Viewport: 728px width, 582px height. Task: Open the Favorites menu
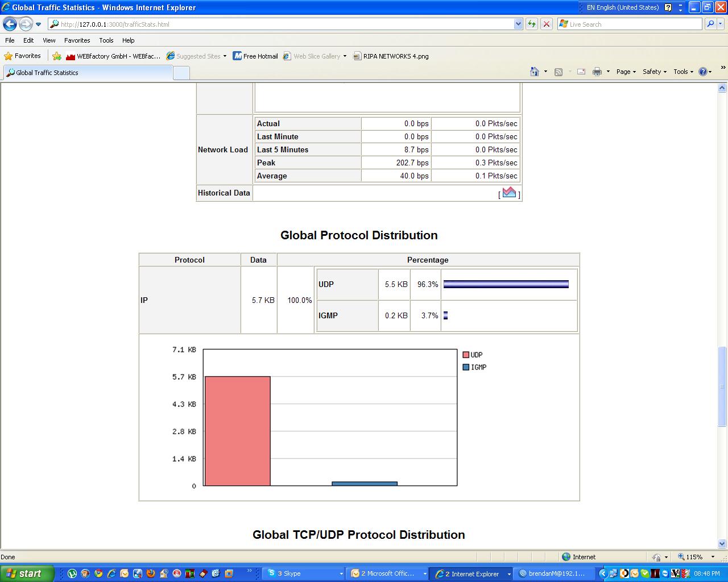[x=77, y=40]
